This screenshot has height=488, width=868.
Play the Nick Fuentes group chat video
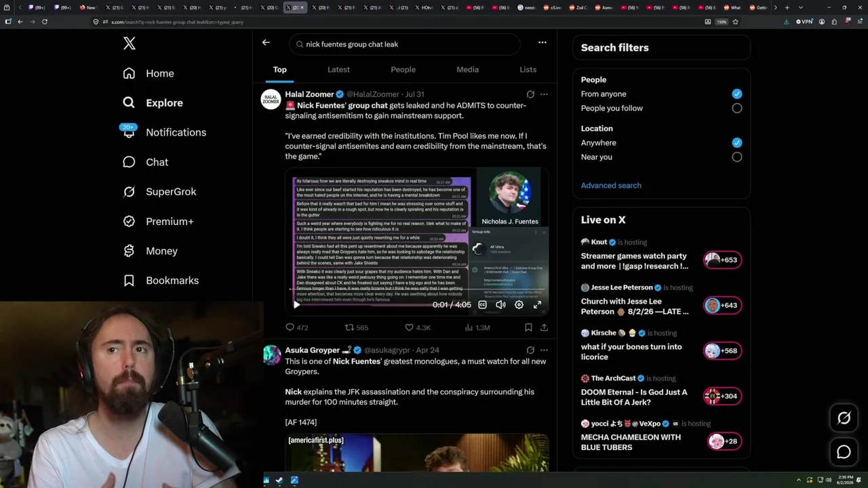pos(296,305)
